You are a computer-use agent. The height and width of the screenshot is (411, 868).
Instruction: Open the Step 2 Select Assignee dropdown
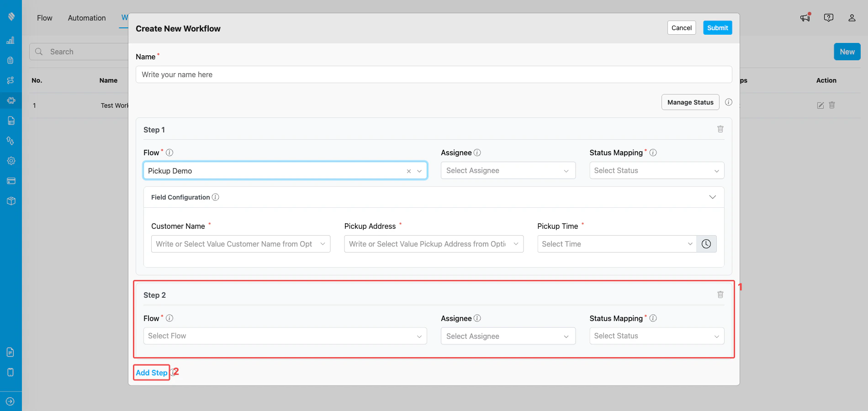(508, 336)
